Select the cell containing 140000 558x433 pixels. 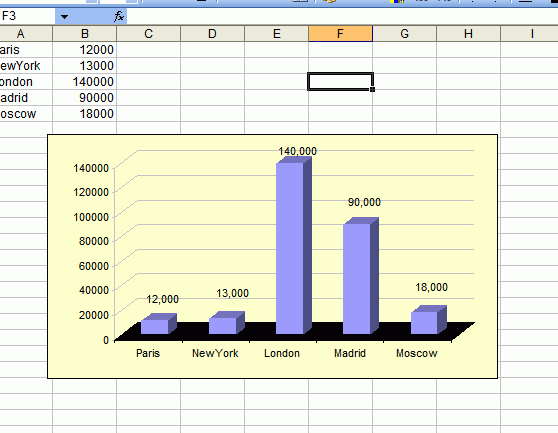click(x=84, y=81)
